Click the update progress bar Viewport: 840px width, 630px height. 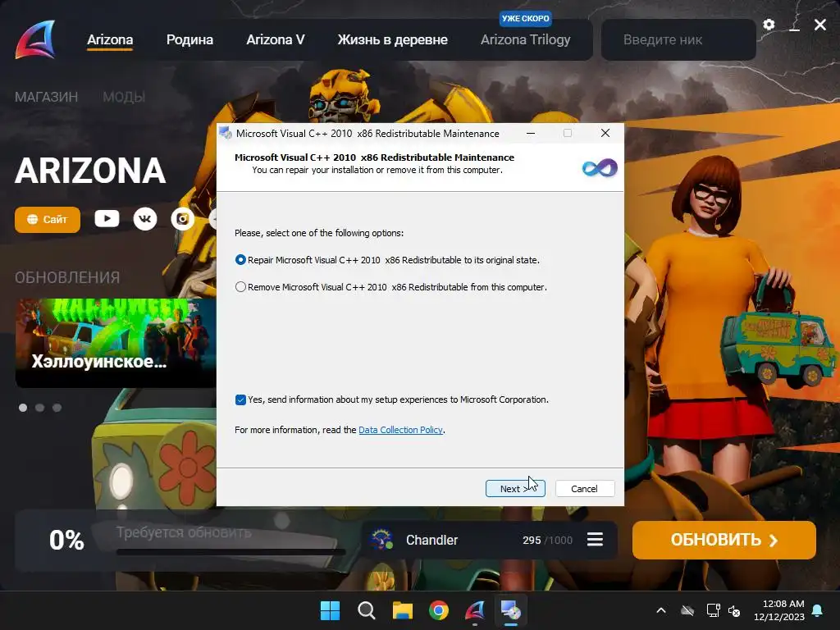point(231,551)
